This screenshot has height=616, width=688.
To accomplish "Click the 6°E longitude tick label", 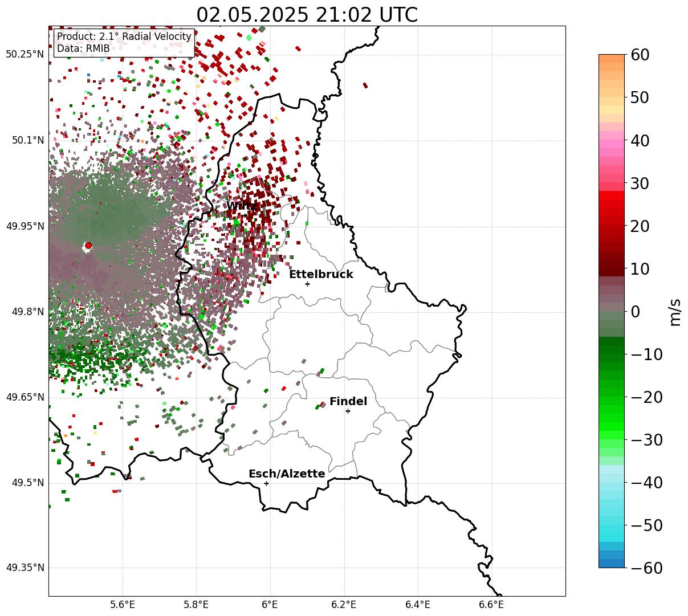I will [x=270, y=605].
